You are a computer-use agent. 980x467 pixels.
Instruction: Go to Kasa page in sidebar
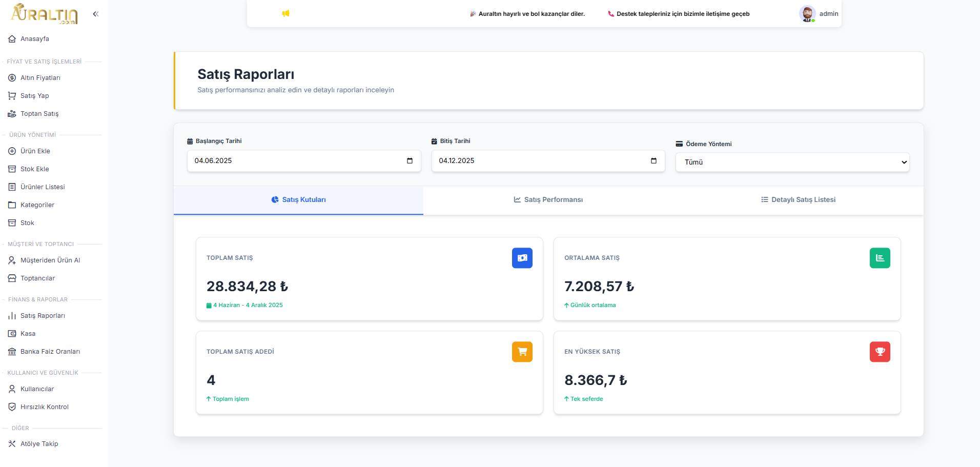[28, 334]
